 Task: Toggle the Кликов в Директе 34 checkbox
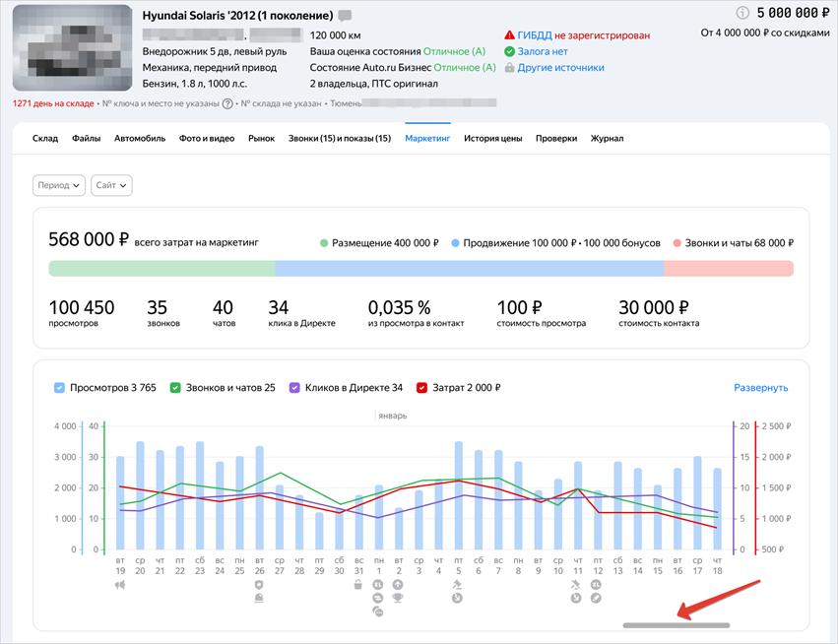(x=294, y=388)
